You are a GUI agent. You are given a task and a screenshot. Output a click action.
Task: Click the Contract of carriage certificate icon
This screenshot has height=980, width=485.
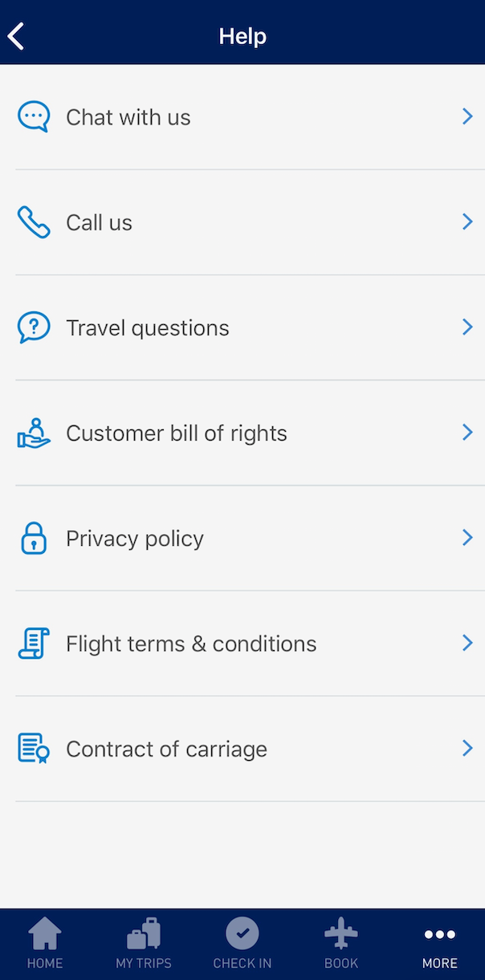click(x=33, y=748)
